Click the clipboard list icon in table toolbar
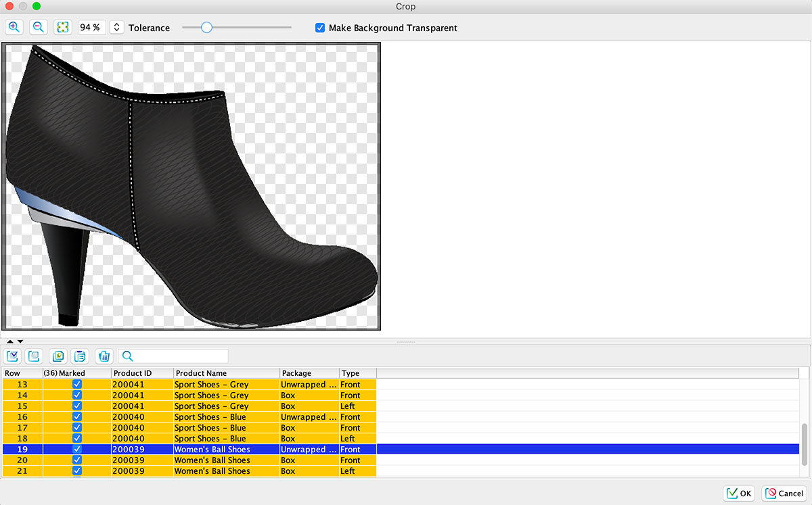The width and height of the screenshot is (812, 505). pyautogui.click(x=80, y=356)
